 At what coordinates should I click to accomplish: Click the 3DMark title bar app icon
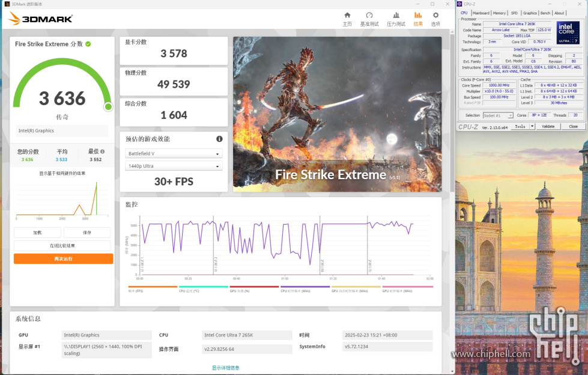click(x=7, y=4)
